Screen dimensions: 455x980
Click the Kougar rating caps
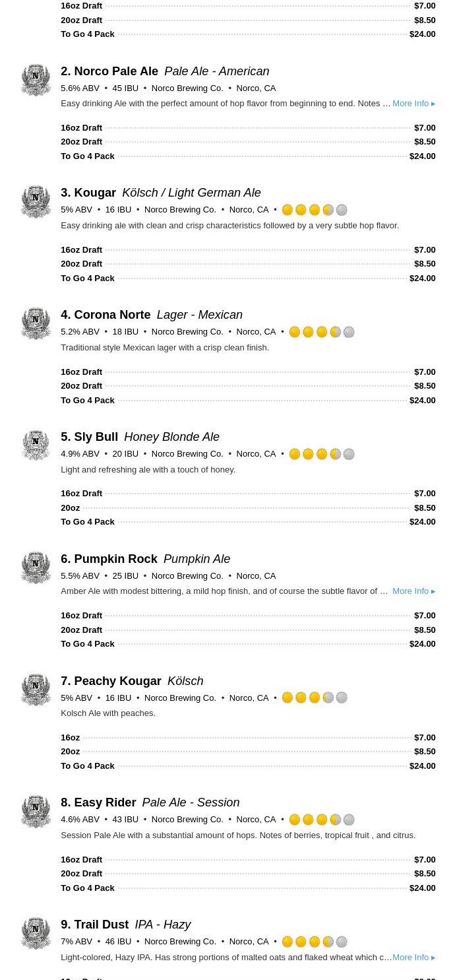(315, 210)
